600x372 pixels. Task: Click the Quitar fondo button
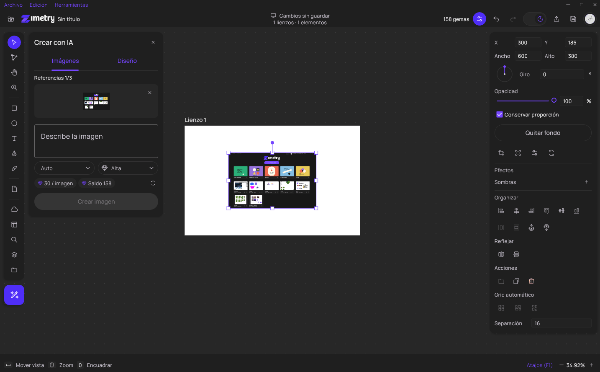tap(543, 133)
